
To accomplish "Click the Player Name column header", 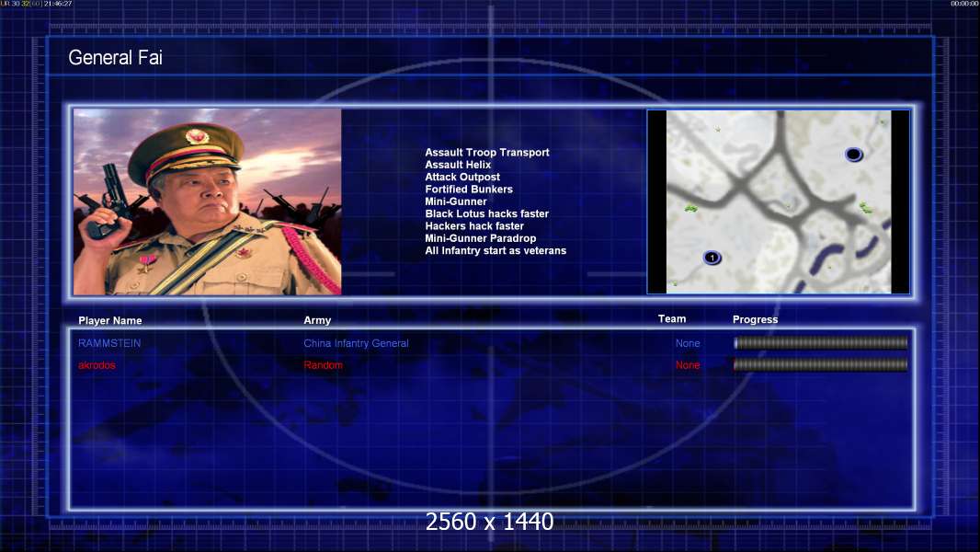I will click(110, 321).
